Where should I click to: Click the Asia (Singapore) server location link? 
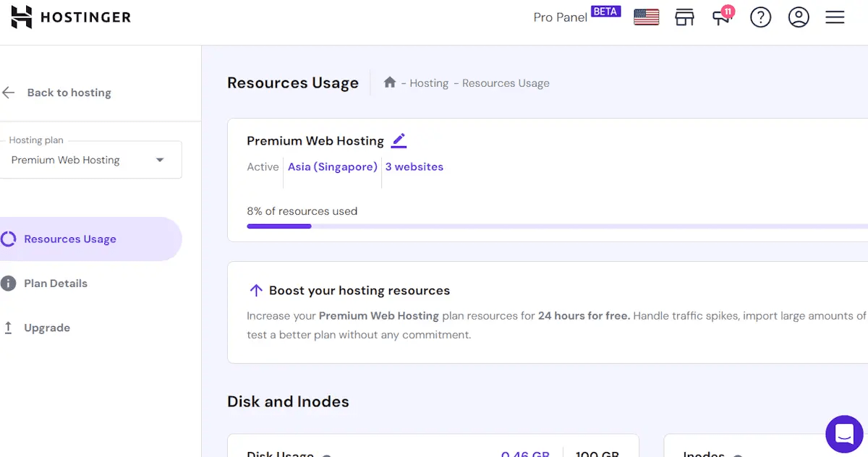[332, 166]
